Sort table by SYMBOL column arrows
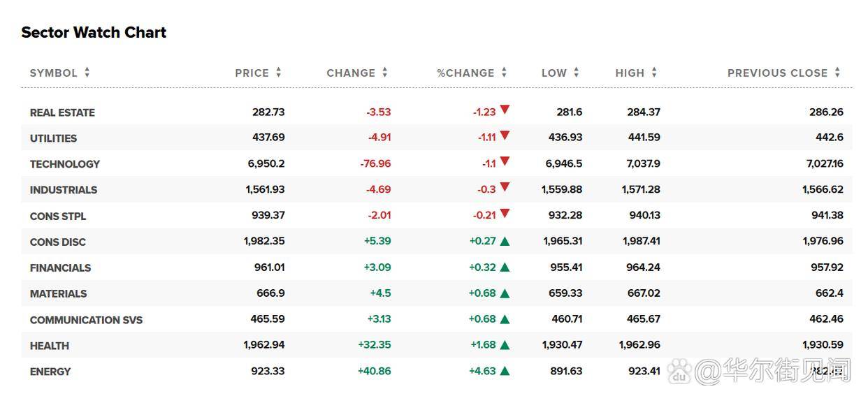 (x=87, y=73)
